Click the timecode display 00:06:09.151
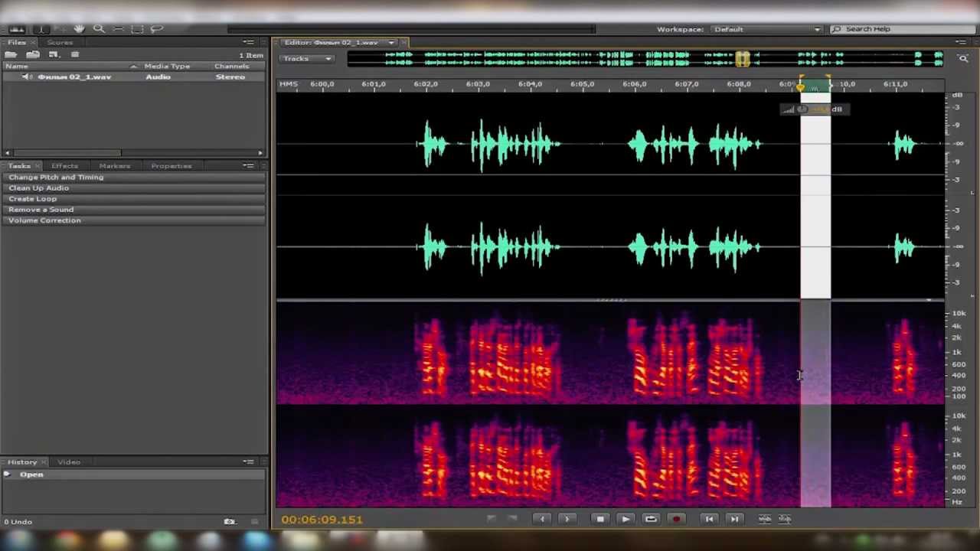This screenshot has height=551, width=980. pyautogui.click(x=322, y=520)
